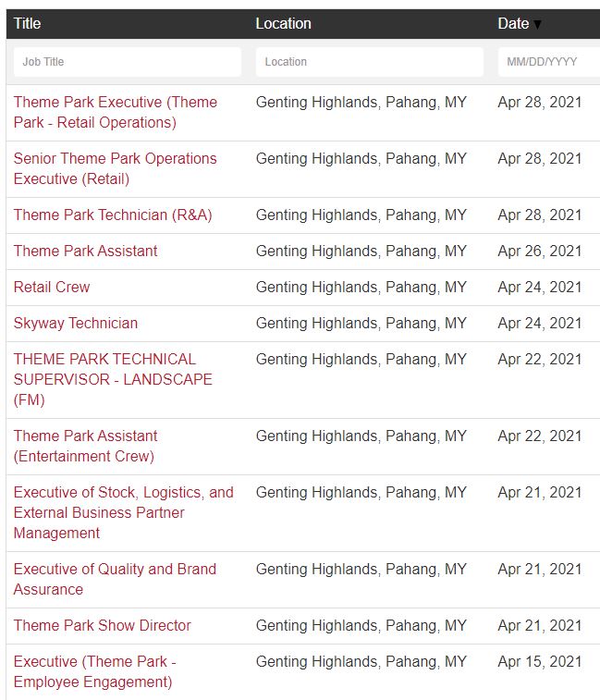
Task: Focus the MM/DD/YYYY date filter field
Action: (549, 62)
